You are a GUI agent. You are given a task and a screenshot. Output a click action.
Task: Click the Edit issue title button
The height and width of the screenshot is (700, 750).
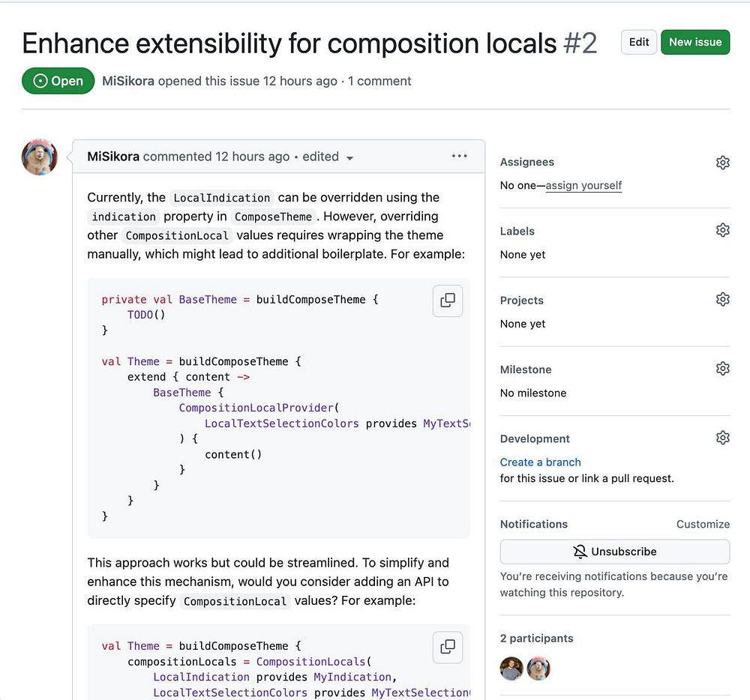pos(638,42)
